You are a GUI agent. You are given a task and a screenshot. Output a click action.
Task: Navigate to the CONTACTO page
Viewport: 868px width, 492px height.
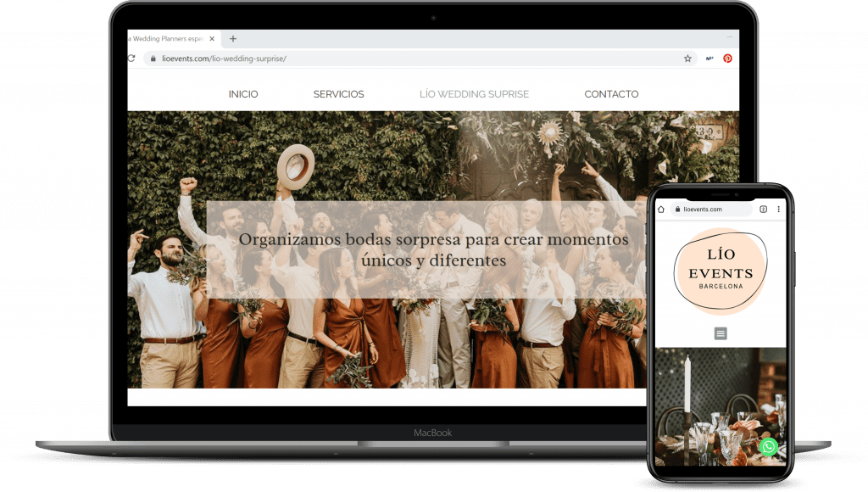pyautogui.click(x=611, y=94)
